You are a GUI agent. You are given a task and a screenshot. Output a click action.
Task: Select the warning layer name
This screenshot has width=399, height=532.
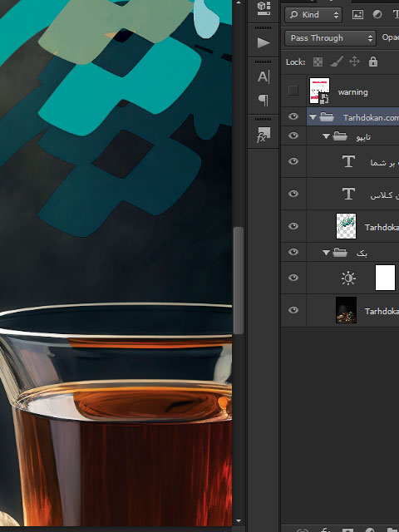coord(352,92)
